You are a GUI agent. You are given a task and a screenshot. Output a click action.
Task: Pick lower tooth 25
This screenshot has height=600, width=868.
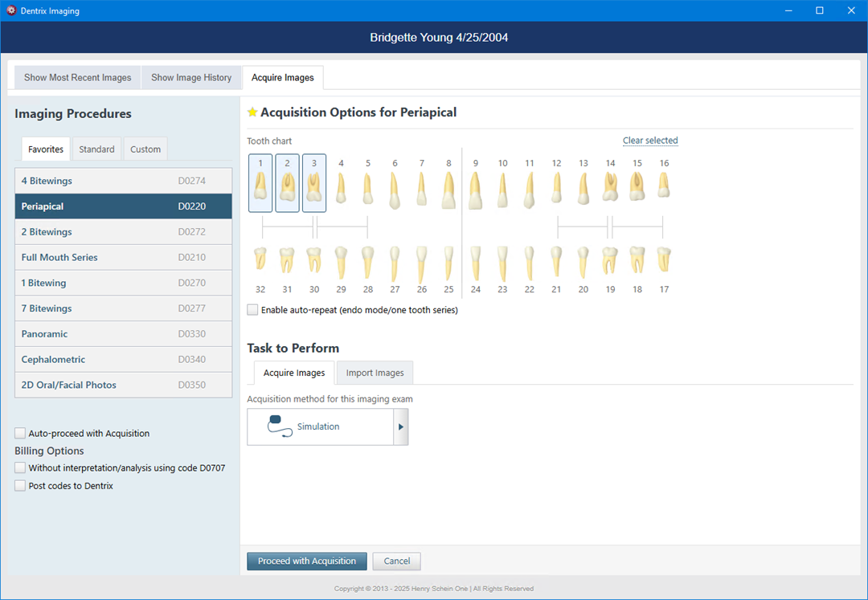(x=448, y=263)
